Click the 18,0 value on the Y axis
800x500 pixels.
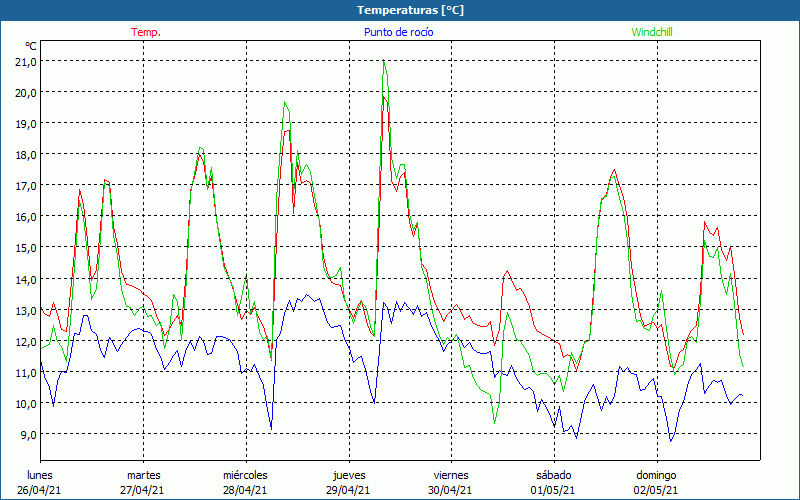[x=24, y=154]
